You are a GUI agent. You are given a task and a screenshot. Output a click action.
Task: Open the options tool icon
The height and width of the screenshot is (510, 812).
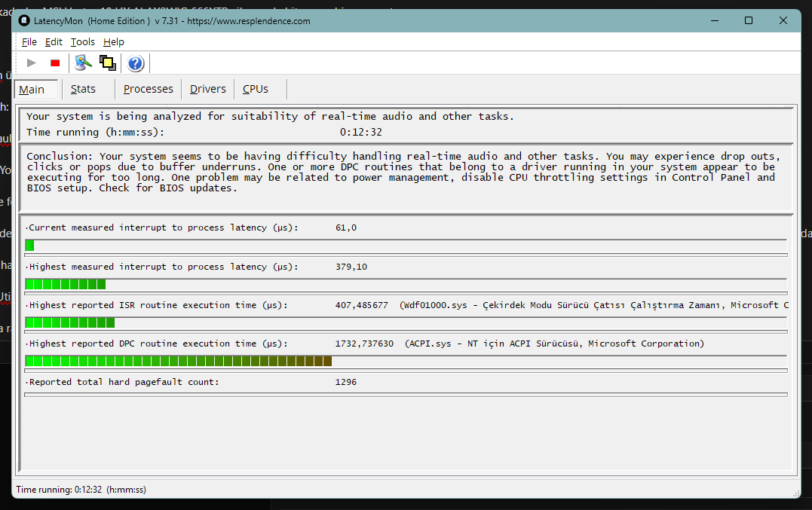83,63
